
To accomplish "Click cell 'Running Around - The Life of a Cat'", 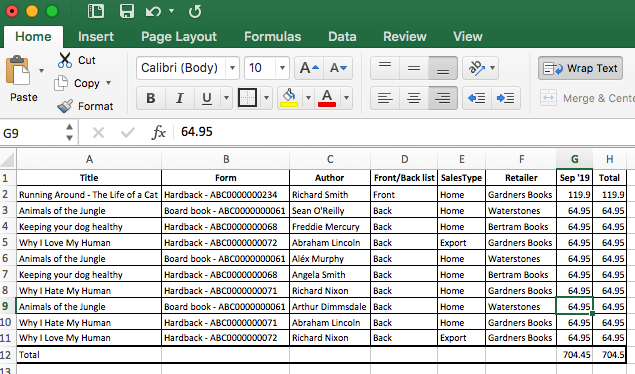I will click(x=89, y=195).
